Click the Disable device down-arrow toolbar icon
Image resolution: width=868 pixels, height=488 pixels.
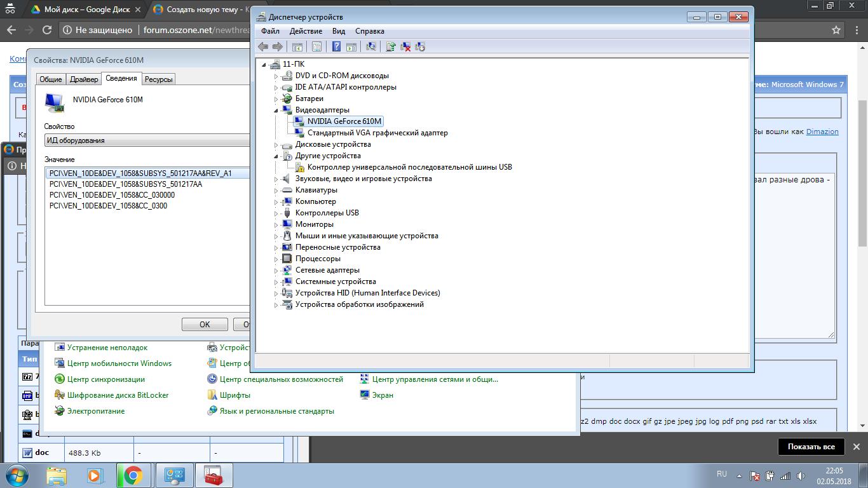coord(419,46)
